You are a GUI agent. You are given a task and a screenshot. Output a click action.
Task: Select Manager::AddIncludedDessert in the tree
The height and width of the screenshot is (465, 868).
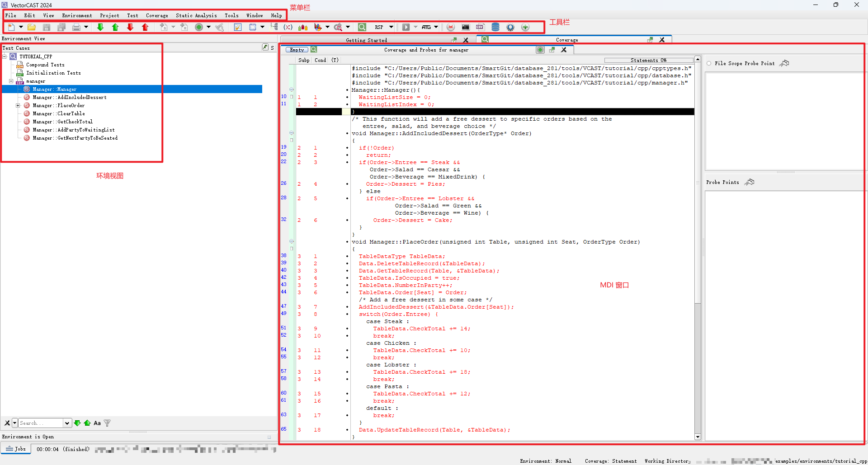coord(70,97)
